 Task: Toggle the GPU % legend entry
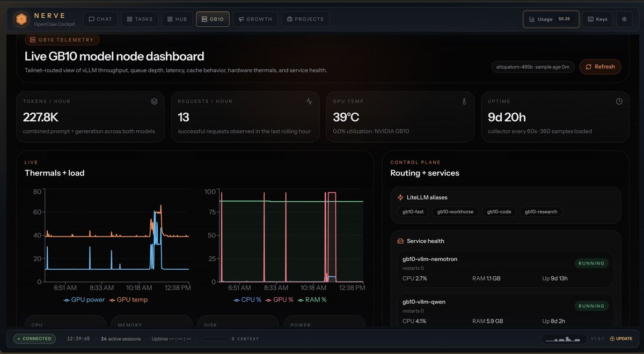[x=280, y=300]
